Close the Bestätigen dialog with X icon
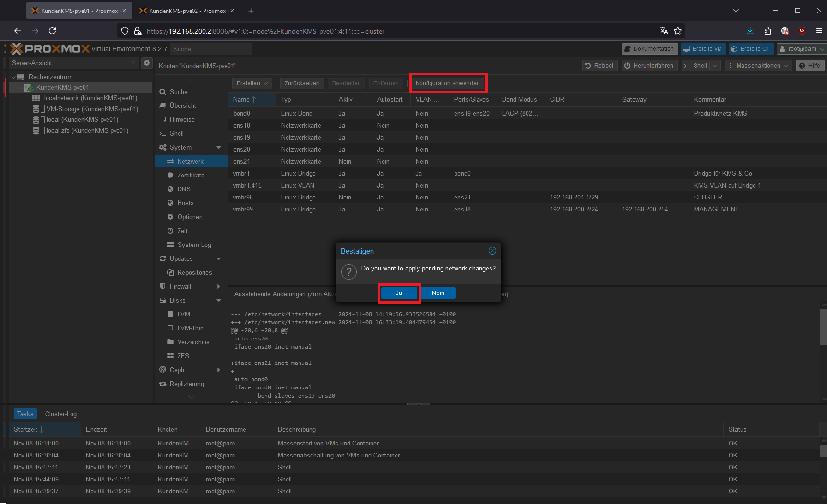827x504 pixels. point(492,251)
